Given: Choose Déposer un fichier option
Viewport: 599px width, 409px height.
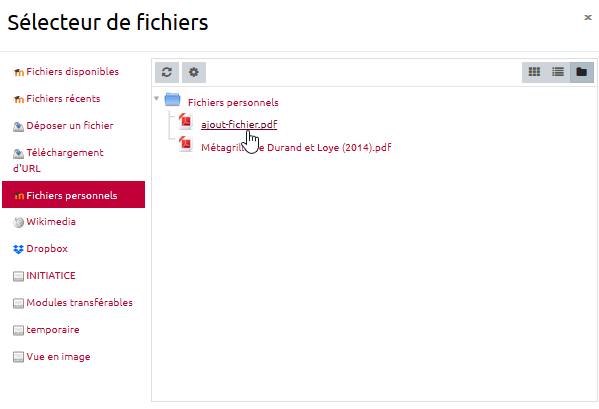Looking at the screenshot, I should tap(63, 126).
